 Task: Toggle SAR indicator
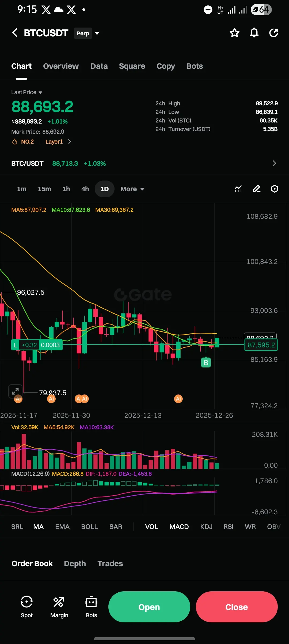click(116, 527)
